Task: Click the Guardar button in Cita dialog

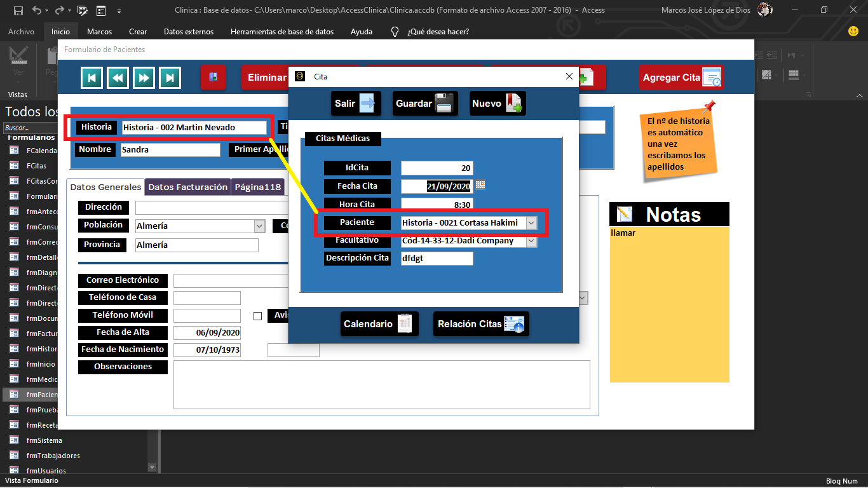Action: point(425,103)
